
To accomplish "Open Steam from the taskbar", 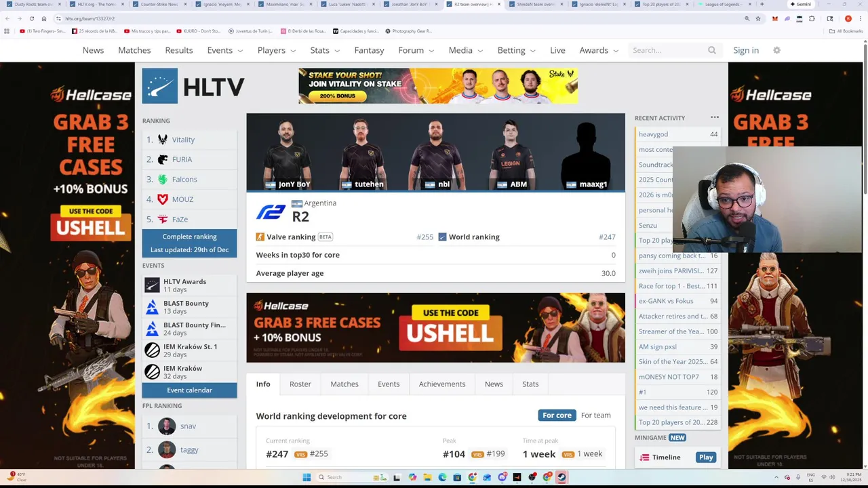I will (561, 477).
